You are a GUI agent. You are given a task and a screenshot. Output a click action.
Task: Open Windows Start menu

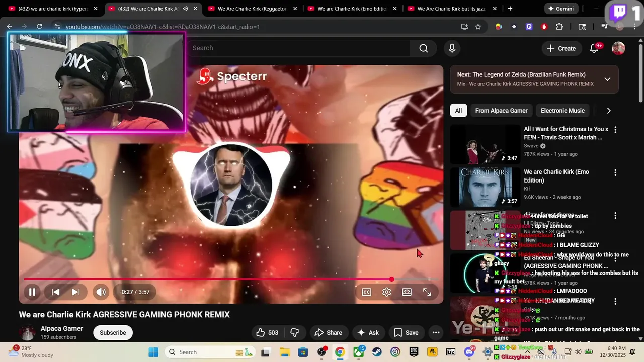coord(153,352)
